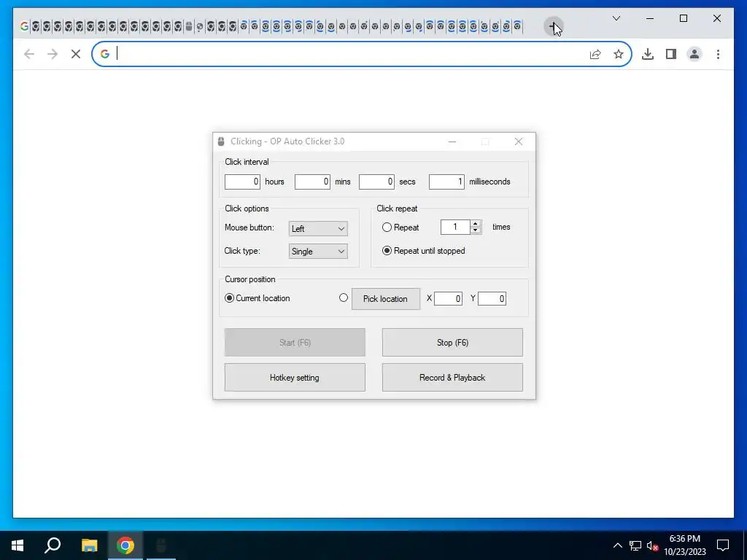Open the Chrome profile menu
The width and height of the screenshot is (747, 560).
[x=694, y=54]
